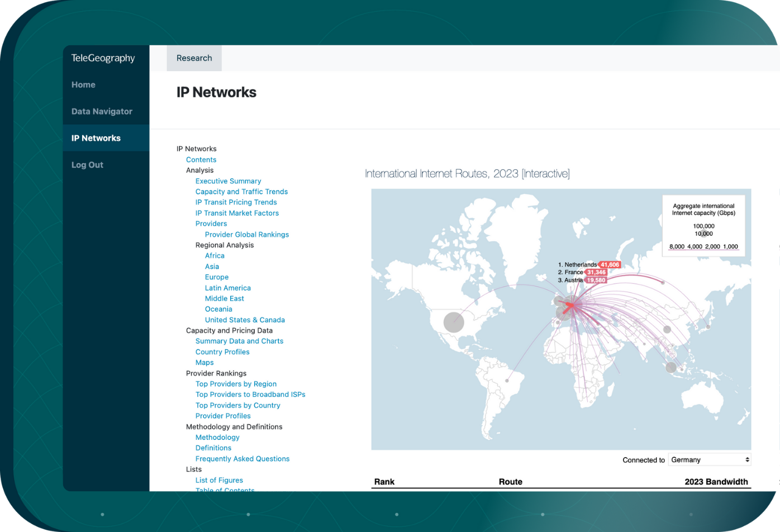Image resolution: width=780 pixels, height=532 pixels.
Task: Click the stepper arrows beside Germany selector
Action: point(746,459)
